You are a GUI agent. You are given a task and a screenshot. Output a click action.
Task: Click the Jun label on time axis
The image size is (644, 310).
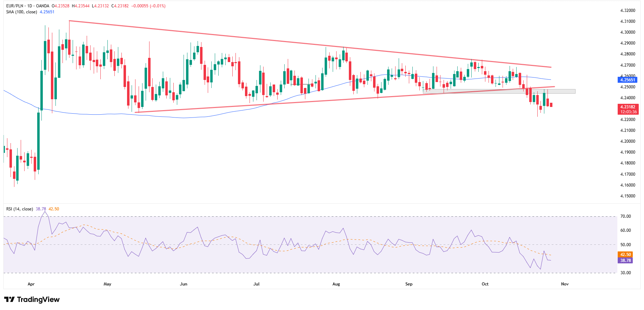click(184, 284)
